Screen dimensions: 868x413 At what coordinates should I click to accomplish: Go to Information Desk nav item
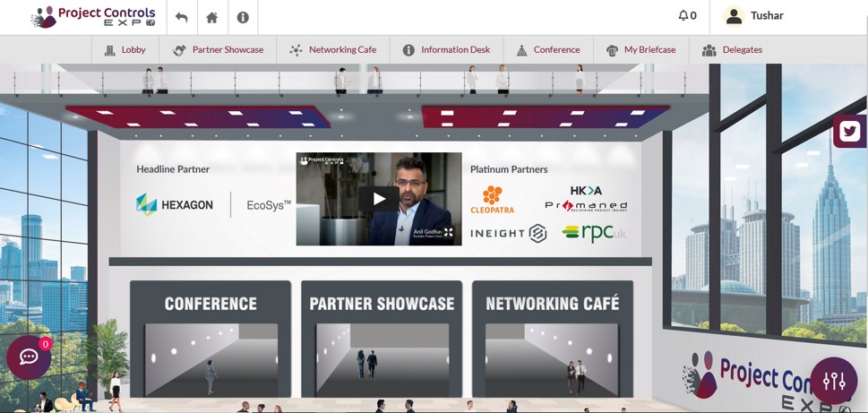pyautogui.click(x=446, y=50)
